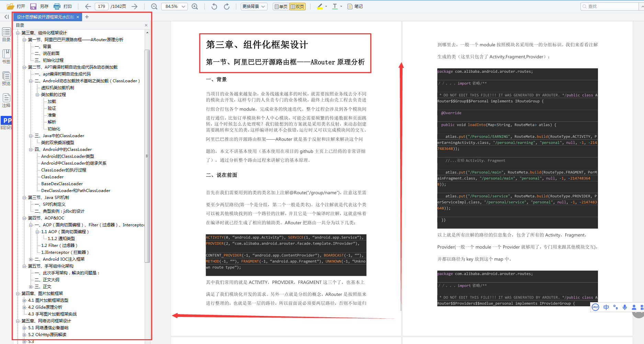Open 验证 outline entry
Screen dimensions: 644x344
pos(52,108)
